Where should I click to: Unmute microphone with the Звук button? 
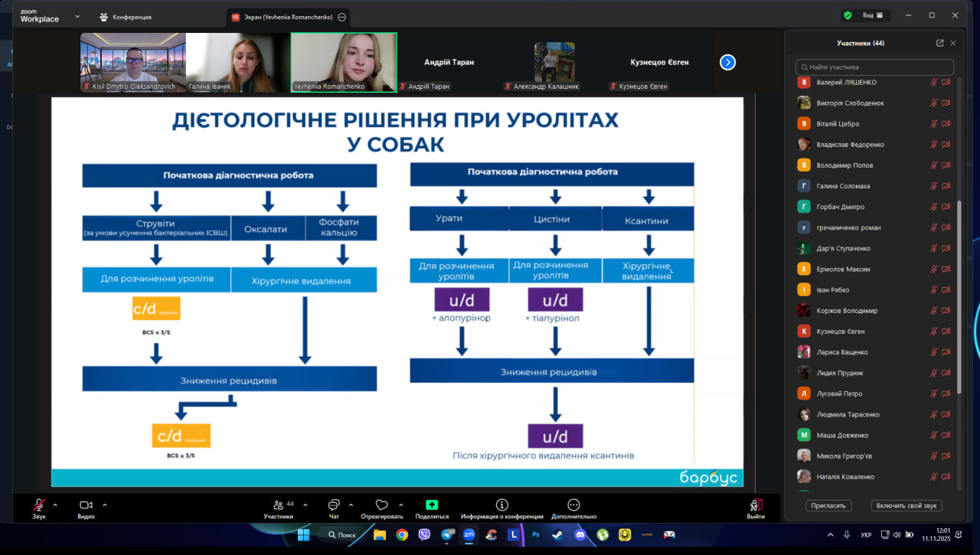pos(38,505)
